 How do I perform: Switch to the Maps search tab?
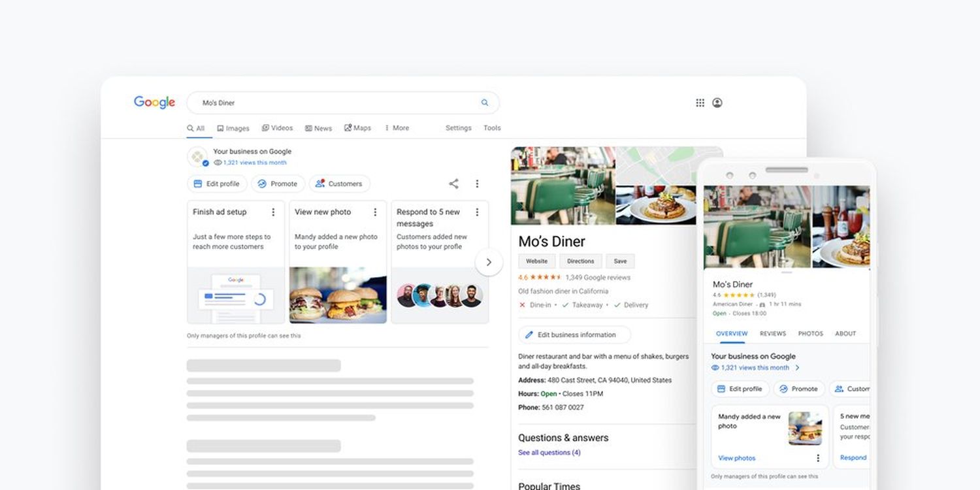pyautogui.click(x=357, y=128)
